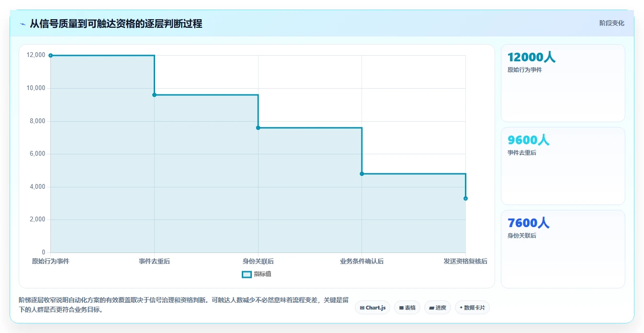The image size is (644, 333).
Task: Click the 9600人 card value
Action: [529, 140]
